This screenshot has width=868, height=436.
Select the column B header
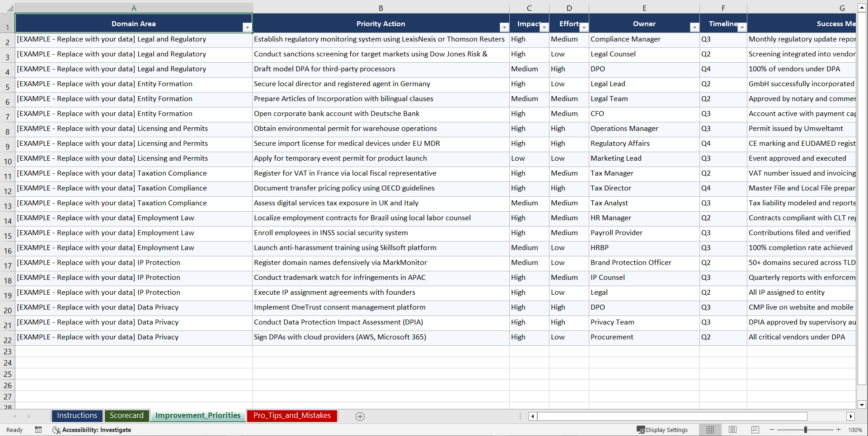coord(381,7)
